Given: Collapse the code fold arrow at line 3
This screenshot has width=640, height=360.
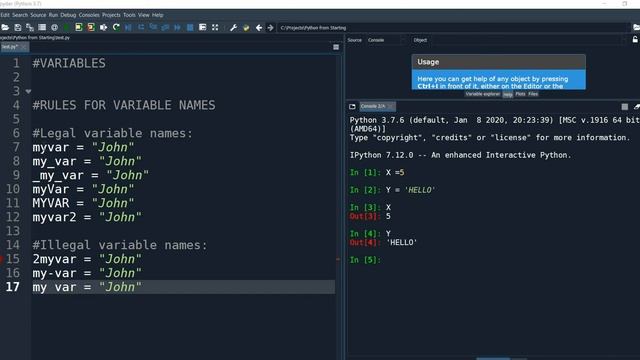Looking at the screenshot, I should click(28, 91).
